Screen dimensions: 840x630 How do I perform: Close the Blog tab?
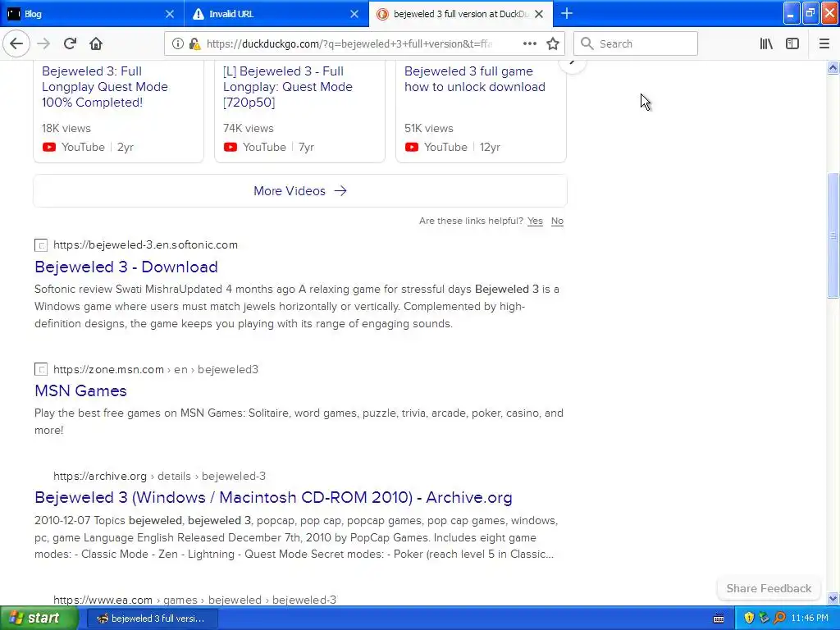169,14
